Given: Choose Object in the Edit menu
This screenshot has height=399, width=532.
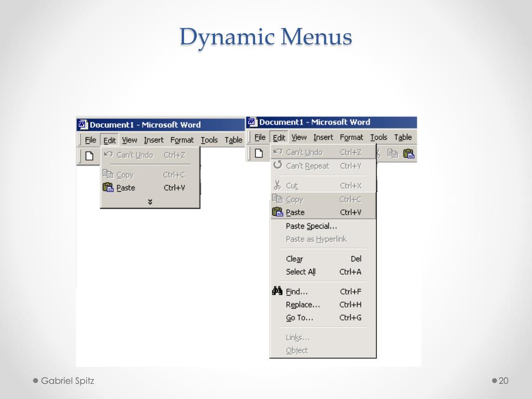Looking at the screenshot, I should tap(323, 351).
